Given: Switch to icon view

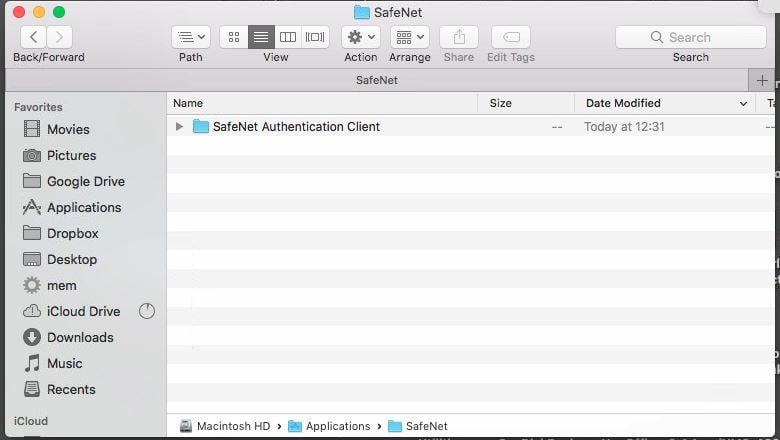Looking at the screenshot, I should (234, 37).
